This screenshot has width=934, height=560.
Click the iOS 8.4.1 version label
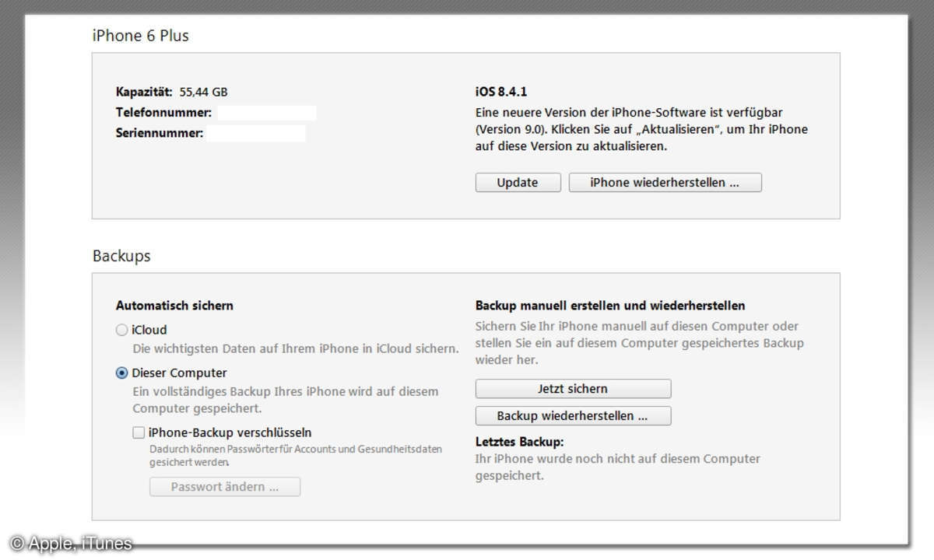tap(501, 92)
